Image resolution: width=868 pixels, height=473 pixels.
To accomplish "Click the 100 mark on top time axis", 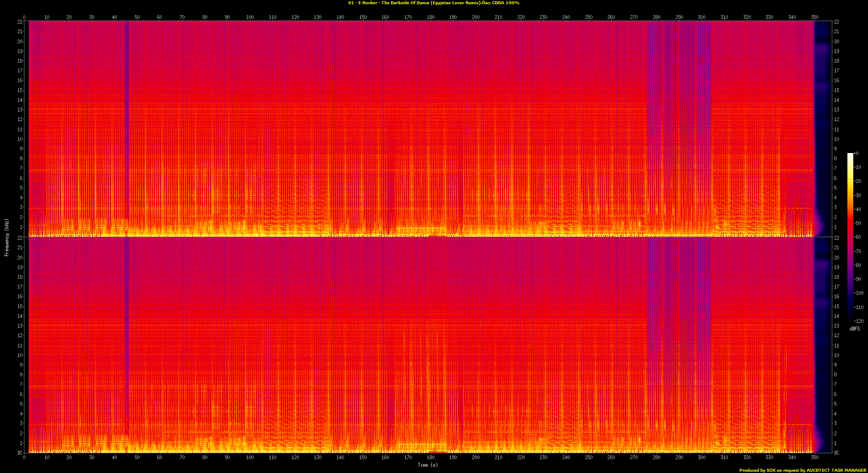I will point(250,17).
